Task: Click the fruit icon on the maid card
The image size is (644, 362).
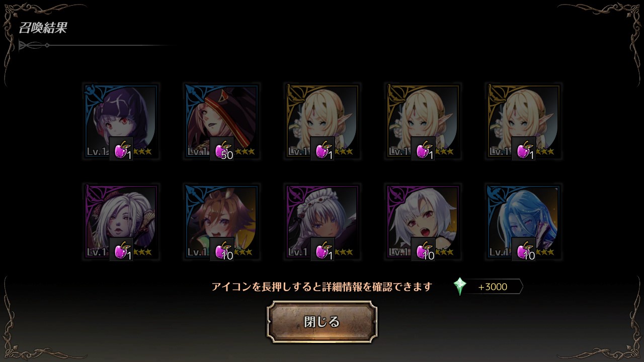Action: tap(323, 249)
